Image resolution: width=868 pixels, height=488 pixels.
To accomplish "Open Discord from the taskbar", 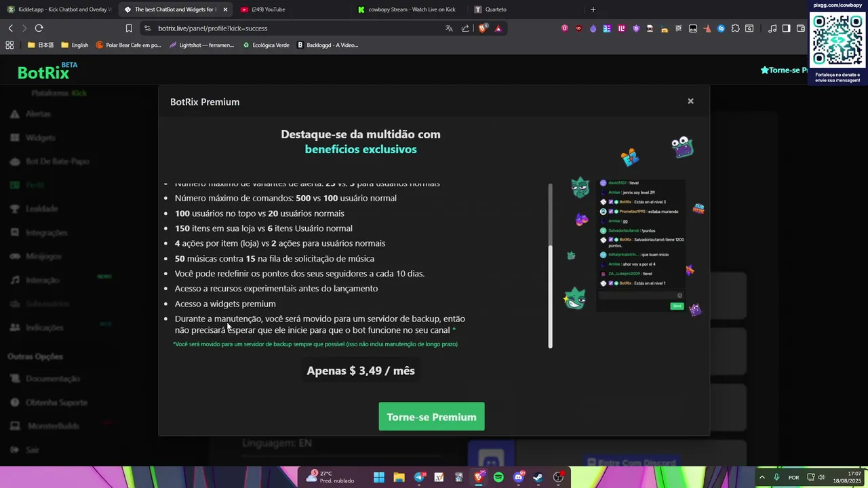I will click(x=519, y=477).
